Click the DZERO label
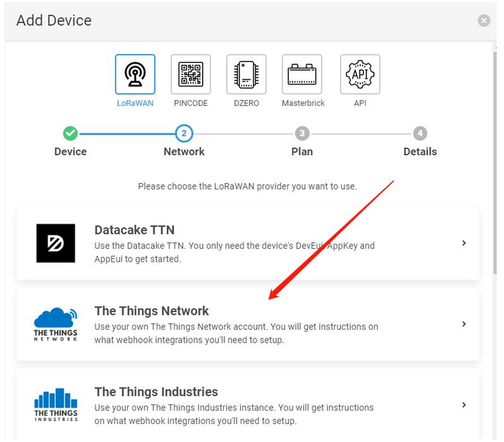 click(x=247, y=103)
